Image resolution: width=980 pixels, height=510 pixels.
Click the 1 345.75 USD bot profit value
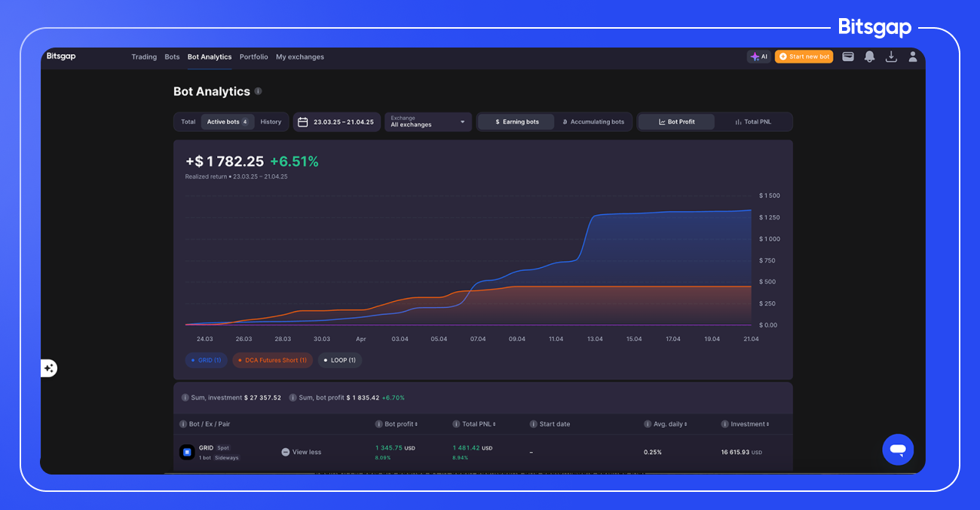tap(395, 448)
